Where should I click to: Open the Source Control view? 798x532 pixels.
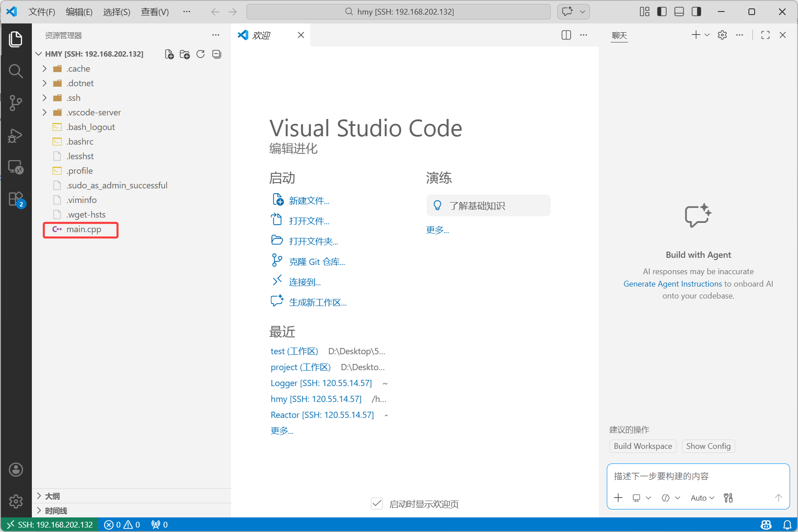(x=16, y=103)
